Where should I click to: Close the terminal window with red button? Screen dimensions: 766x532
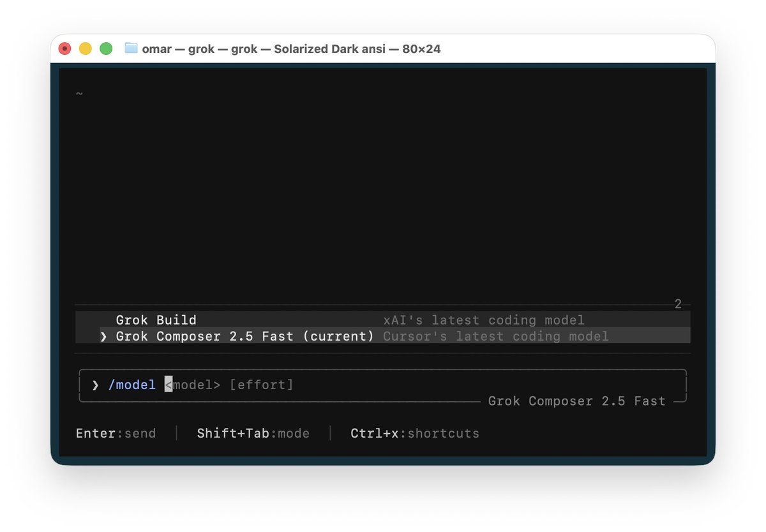(64, 48)
